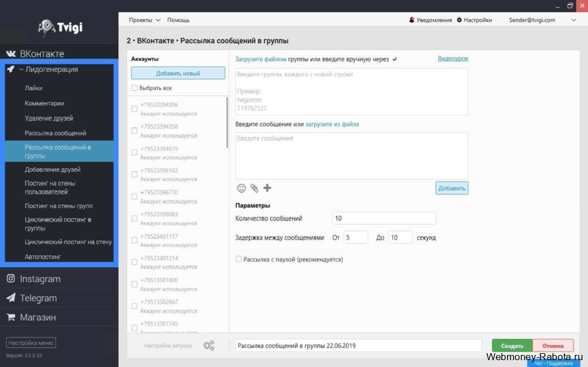
Task: Click the rocket icon next to Лидогенерация
Action: tap(10, 69)
